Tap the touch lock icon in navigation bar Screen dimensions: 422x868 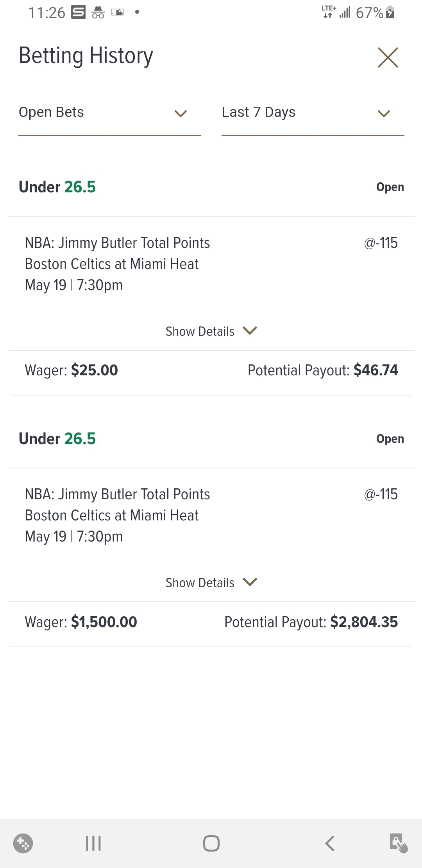point(399,843)
